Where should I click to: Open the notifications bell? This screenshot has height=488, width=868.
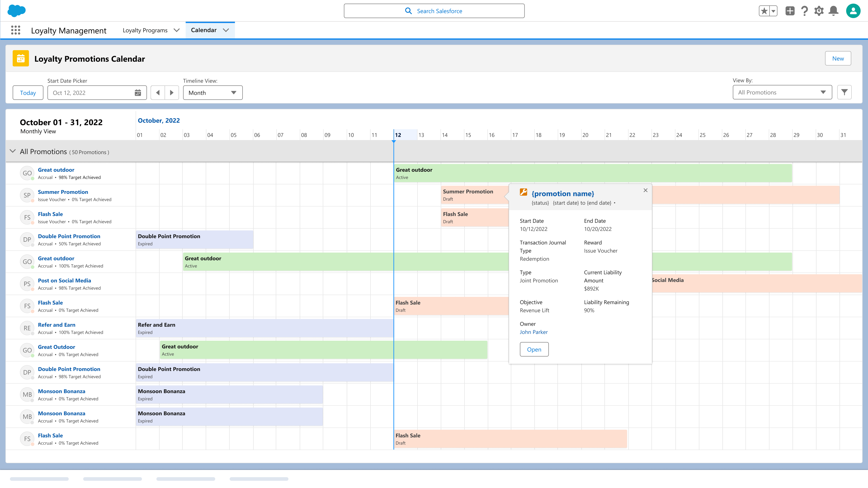click(833, 11)
